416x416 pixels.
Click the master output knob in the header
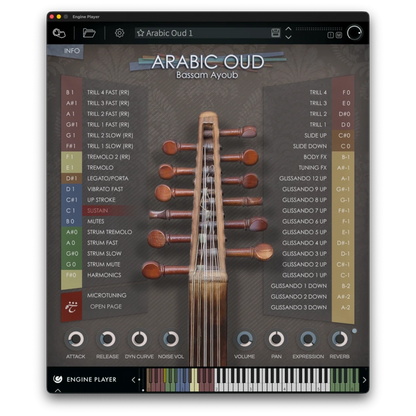point(354,33)
